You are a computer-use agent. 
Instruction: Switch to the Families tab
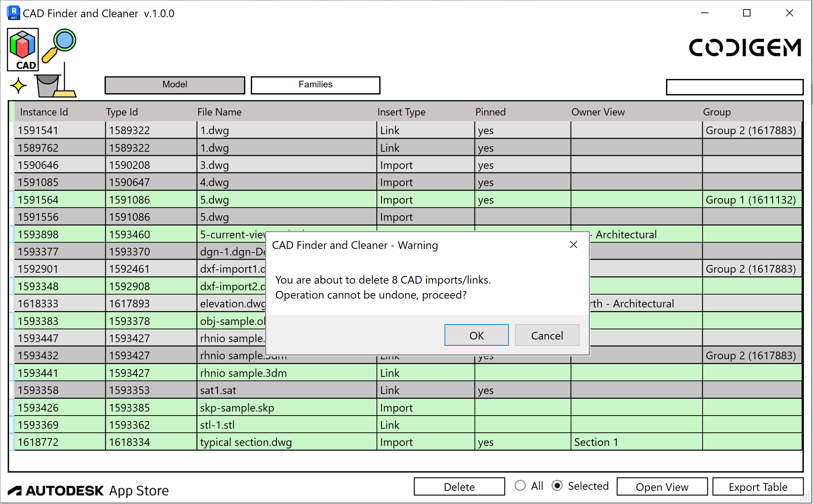(x=315, y=85)
